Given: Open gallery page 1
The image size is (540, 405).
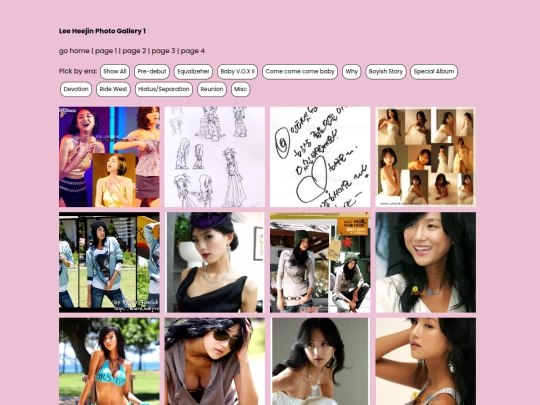Looking at the screenshot, I should tap(106, 51).
